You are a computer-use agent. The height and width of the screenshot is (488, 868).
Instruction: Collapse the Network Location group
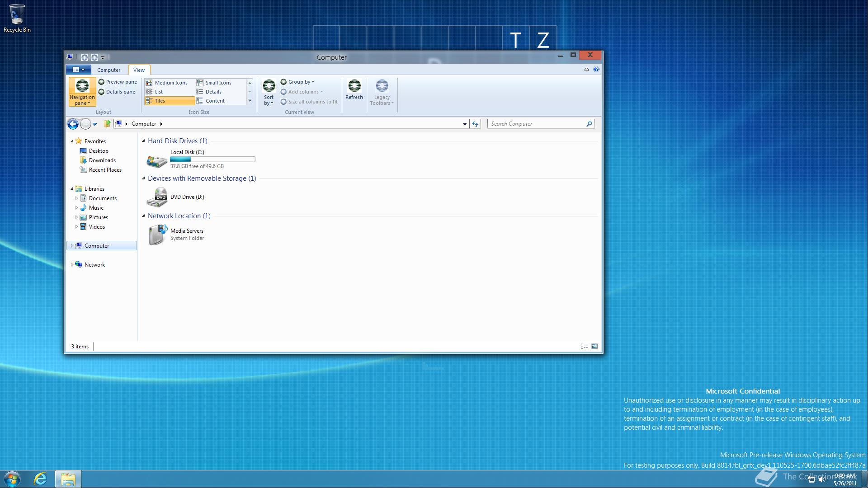pos(144,216)
